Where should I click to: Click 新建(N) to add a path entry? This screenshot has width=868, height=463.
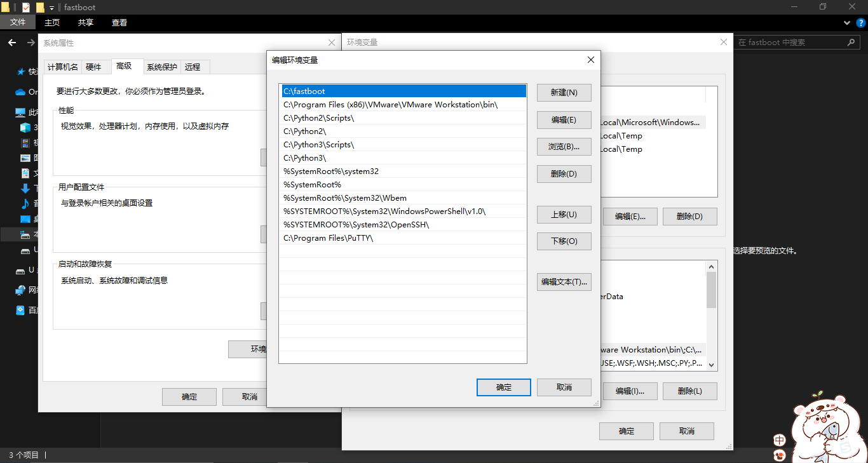[x=564, y=93]
